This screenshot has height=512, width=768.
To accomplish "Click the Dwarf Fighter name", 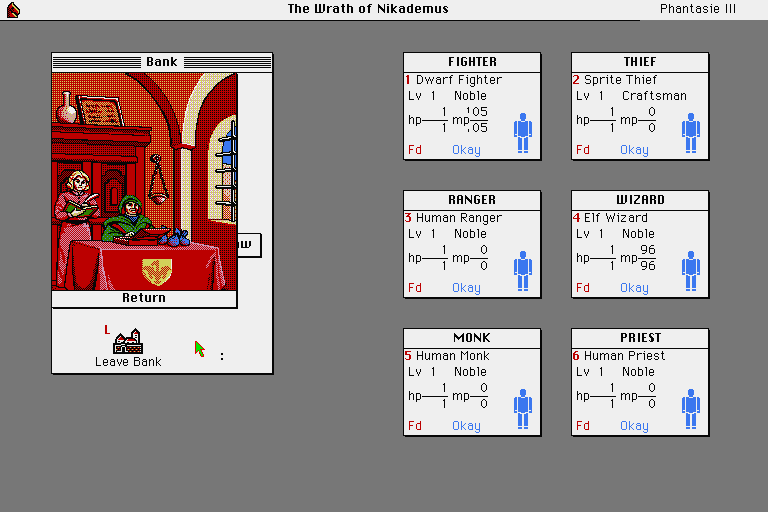I will pos(459,80).
